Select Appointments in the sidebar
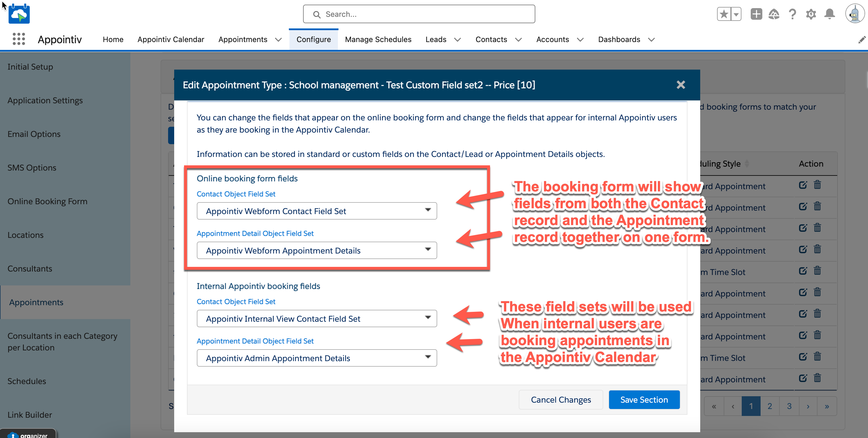868x438 pixels. (65, 302)
